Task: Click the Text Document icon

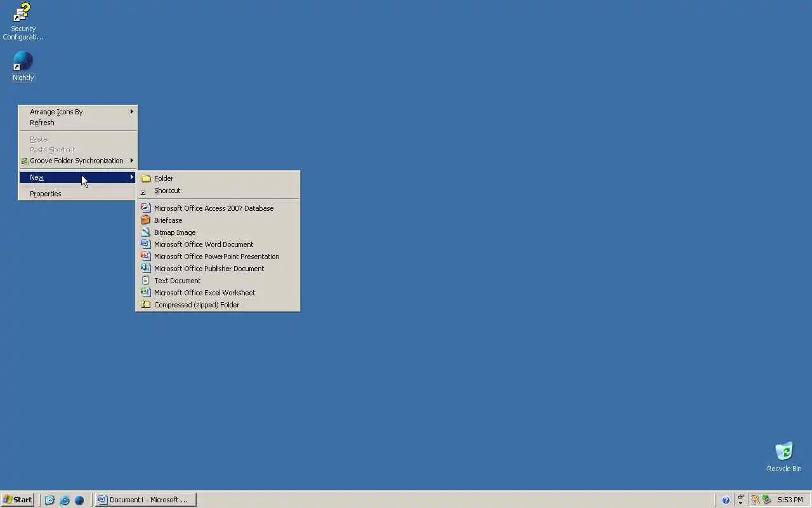Action: click(x=146, y=281)
